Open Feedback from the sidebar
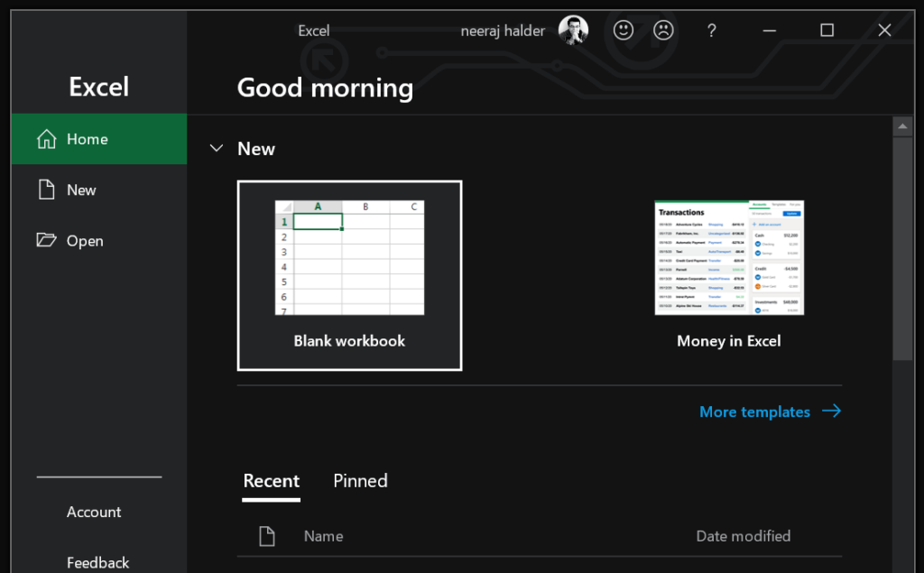The height and width of the screenshot is (573, 924). coord(97,562)
